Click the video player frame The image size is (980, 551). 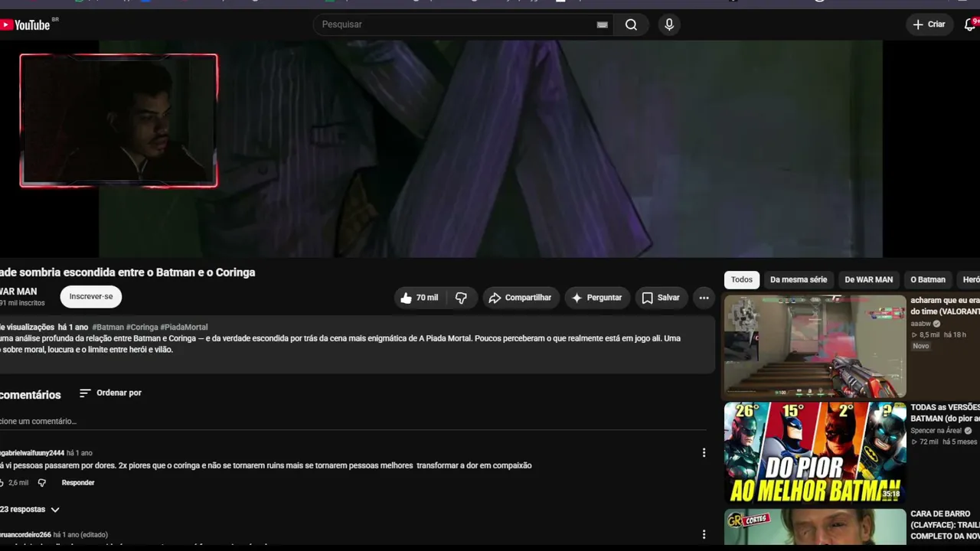pyautogui.click(x=490, y=149)
